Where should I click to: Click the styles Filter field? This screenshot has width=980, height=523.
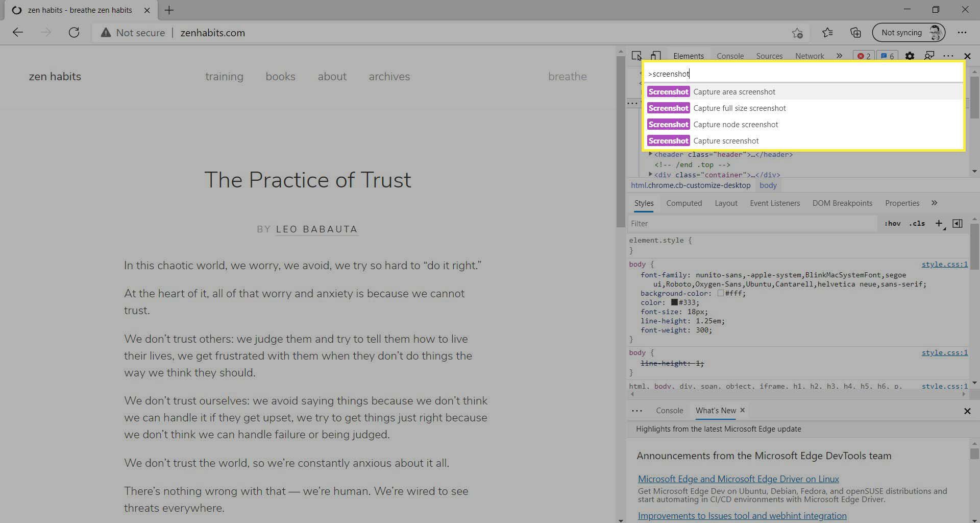coord(752,224)
